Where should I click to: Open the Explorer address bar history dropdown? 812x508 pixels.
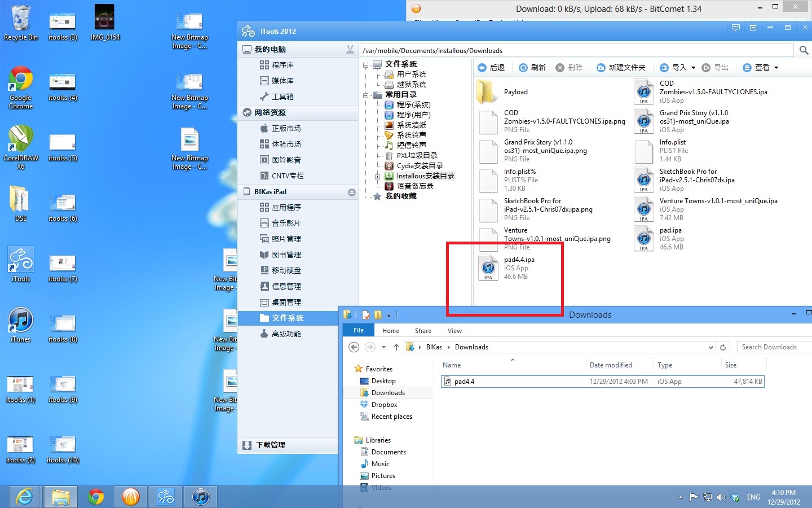710,347
